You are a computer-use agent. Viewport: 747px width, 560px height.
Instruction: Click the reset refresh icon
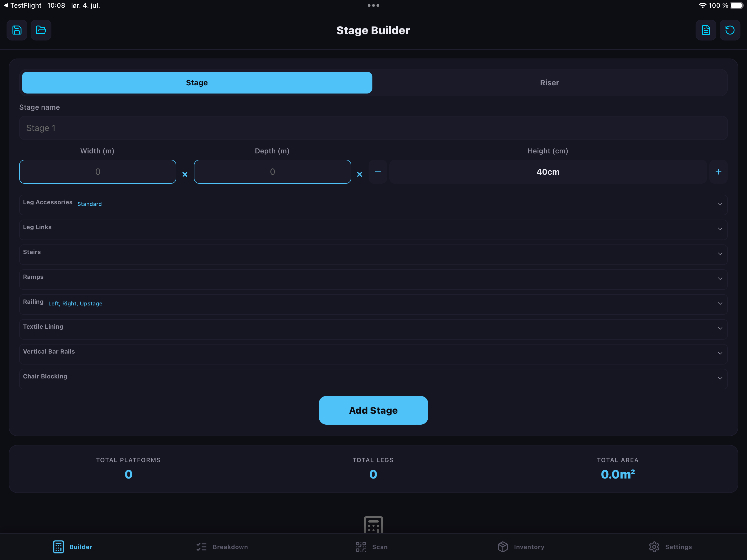point(730,30)
